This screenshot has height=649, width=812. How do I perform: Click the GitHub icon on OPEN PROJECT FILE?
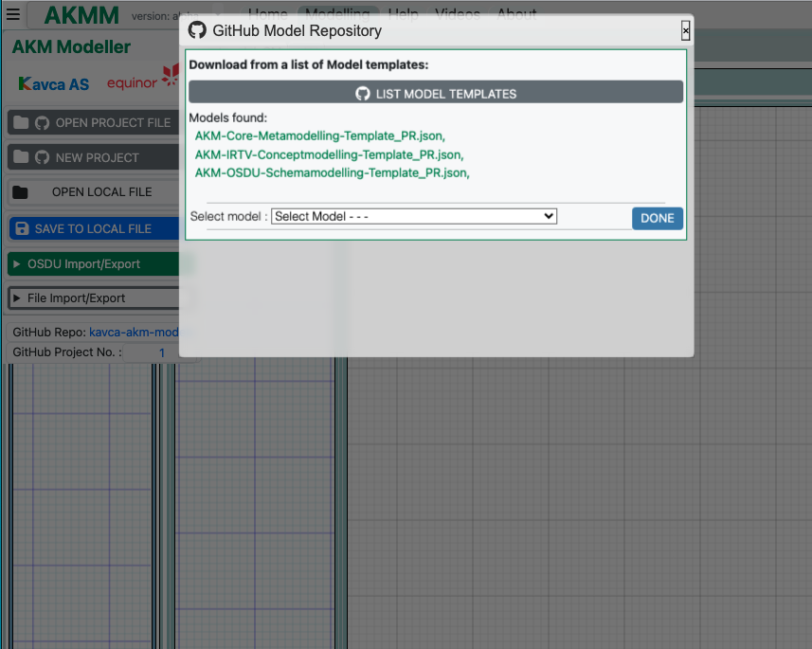point(42,123)
